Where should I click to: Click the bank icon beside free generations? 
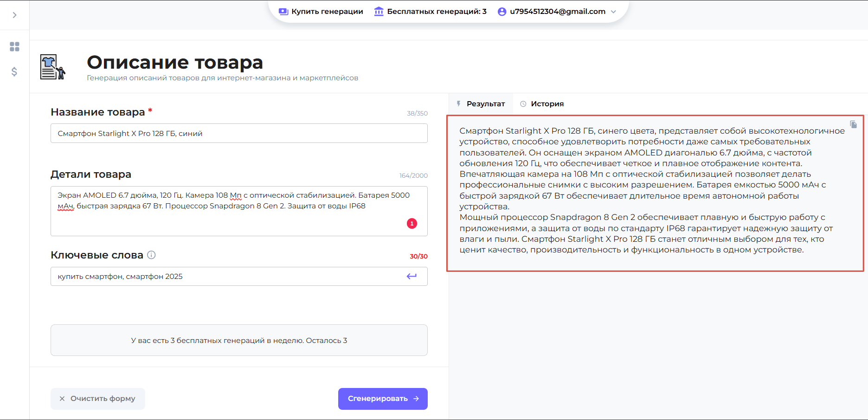pos(379,12)
